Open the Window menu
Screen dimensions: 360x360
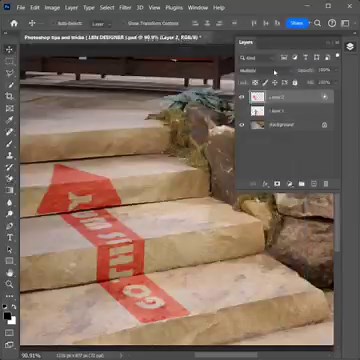(x=198, y=7)
